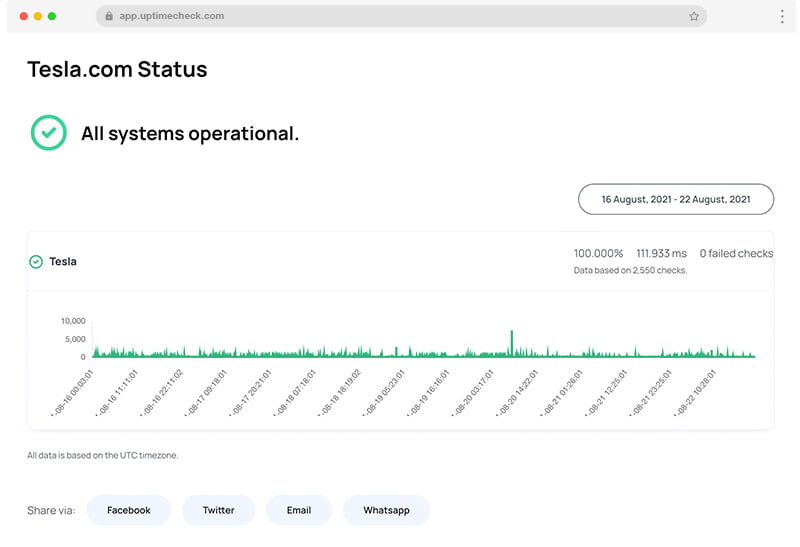Click the 08-20 03:17:01 x-axis label
This screenshot has height=547, width=800.
click(473, 393)
